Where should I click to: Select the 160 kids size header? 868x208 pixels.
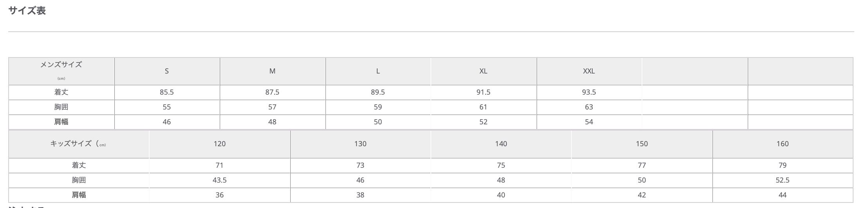[782, 144]
